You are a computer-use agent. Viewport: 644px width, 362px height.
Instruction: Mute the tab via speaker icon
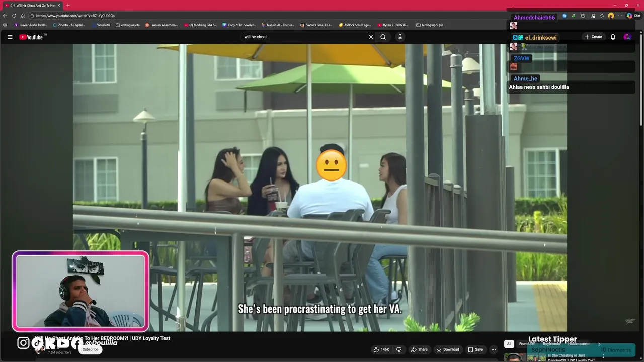click(x=12, y=5)
